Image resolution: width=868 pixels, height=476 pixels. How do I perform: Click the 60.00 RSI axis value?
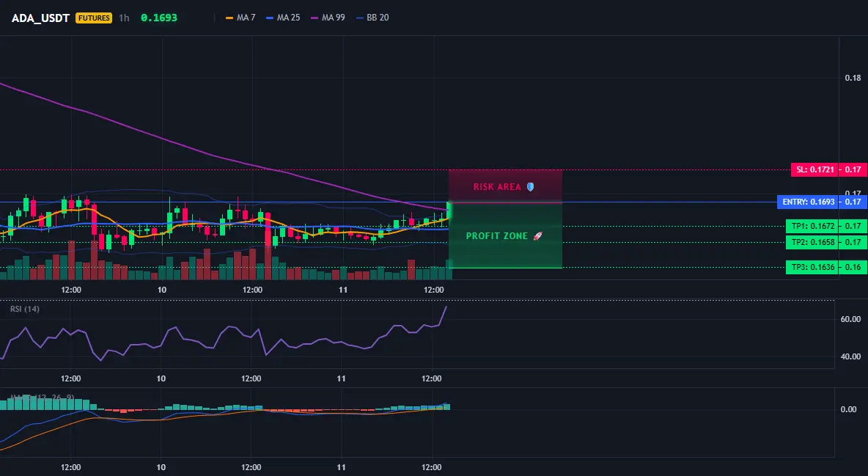pos(851,319)
